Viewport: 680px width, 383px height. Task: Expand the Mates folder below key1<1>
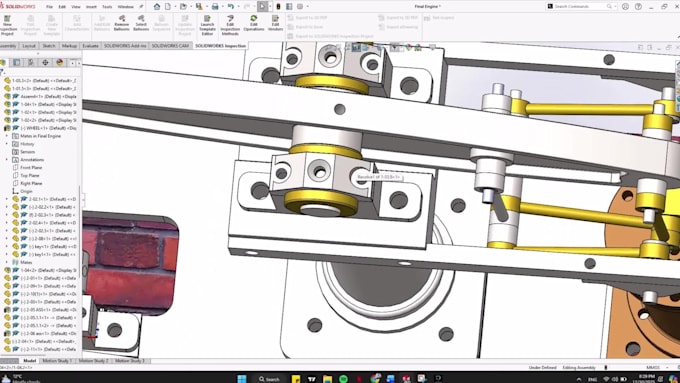click(7, 262)
